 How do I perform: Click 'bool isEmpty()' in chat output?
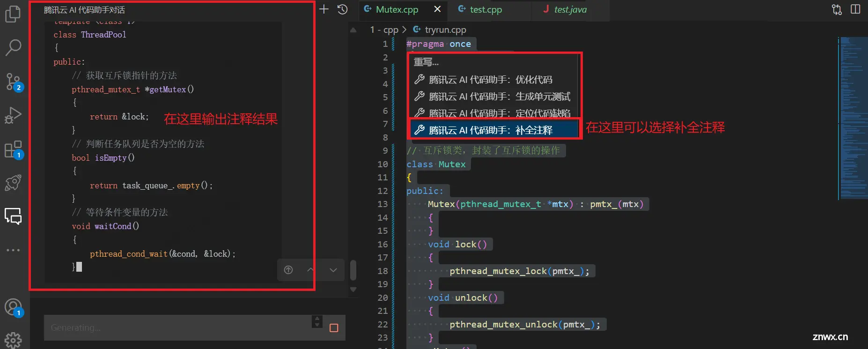point(103,158)
